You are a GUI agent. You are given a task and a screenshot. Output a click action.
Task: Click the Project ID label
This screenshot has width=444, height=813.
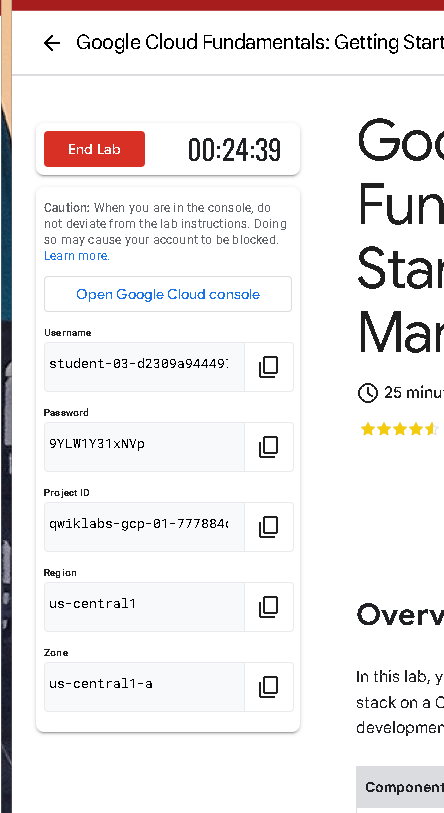pos(66,493)
